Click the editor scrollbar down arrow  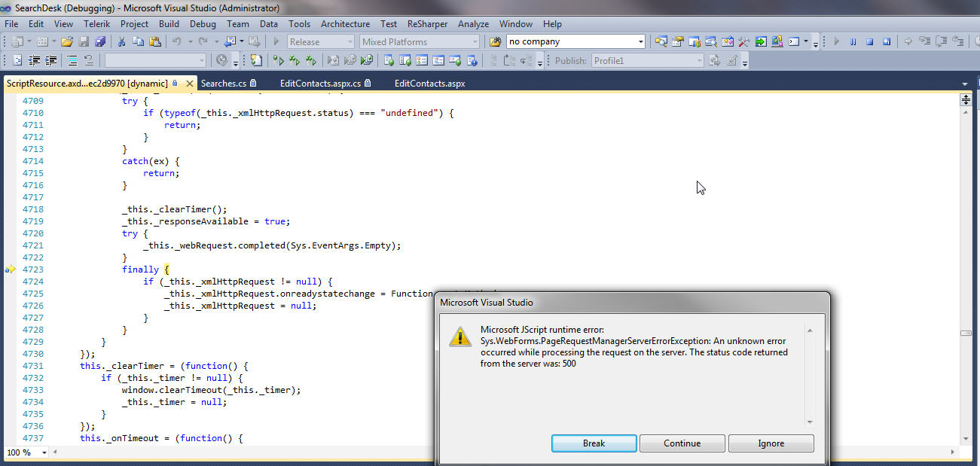965,440
